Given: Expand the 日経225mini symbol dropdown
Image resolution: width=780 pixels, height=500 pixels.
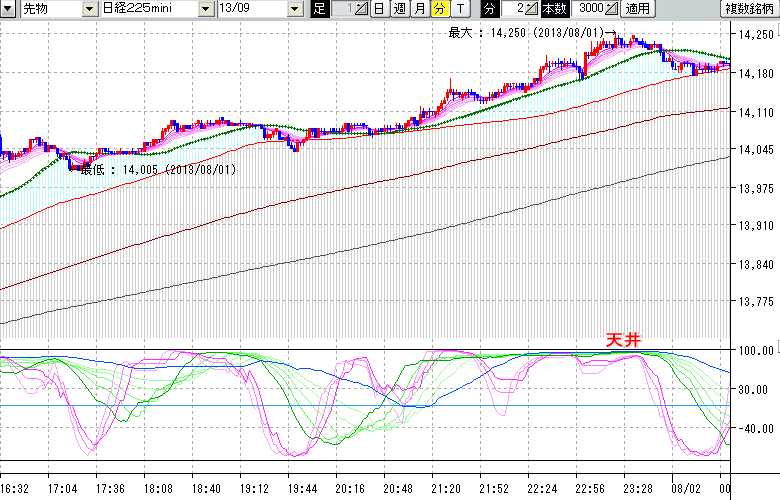Looking at the screenshot, I should point(205,9).
